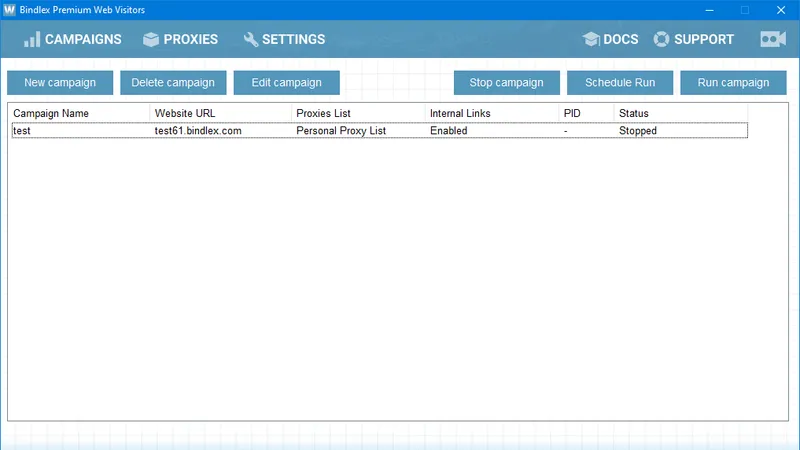This screenshot has height=450, width=800.
Task: Click the Stop campaign button
Action: click(507, 83)
